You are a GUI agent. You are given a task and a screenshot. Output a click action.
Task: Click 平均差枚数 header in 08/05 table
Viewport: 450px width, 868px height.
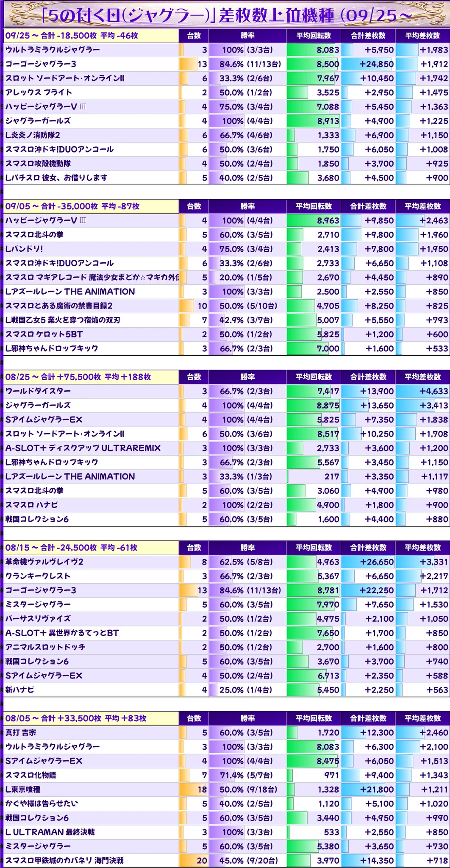click(422, 718)
